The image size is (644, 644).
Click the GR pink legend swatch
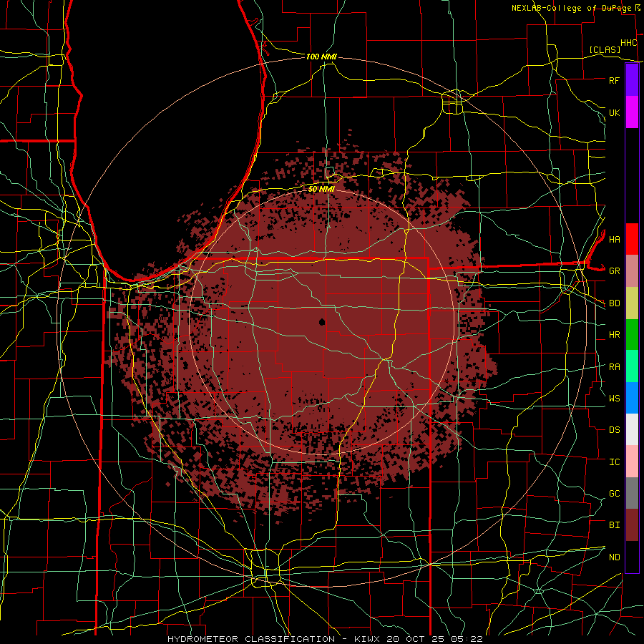(632, 271)
